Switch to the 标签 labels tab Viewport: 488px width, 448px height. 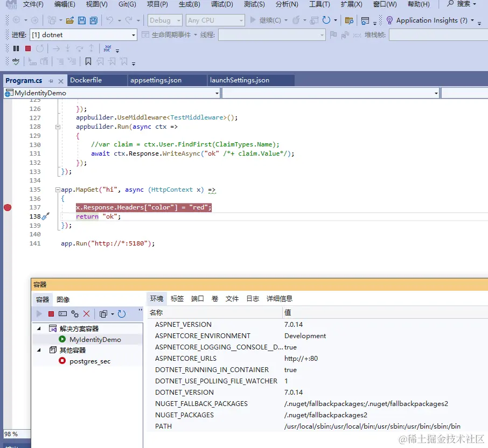tap(177, 299)
